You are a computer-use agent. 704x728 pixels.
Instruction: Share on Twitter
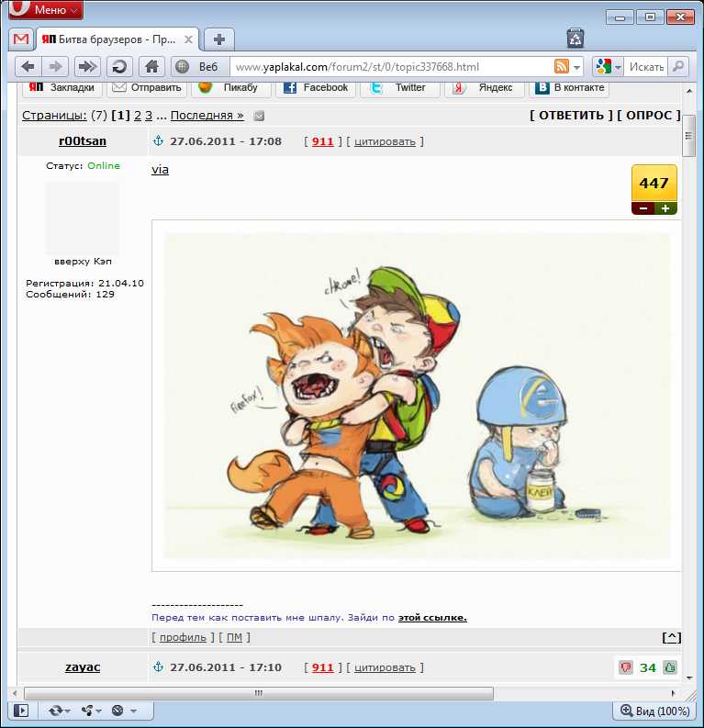coord(400,87)
